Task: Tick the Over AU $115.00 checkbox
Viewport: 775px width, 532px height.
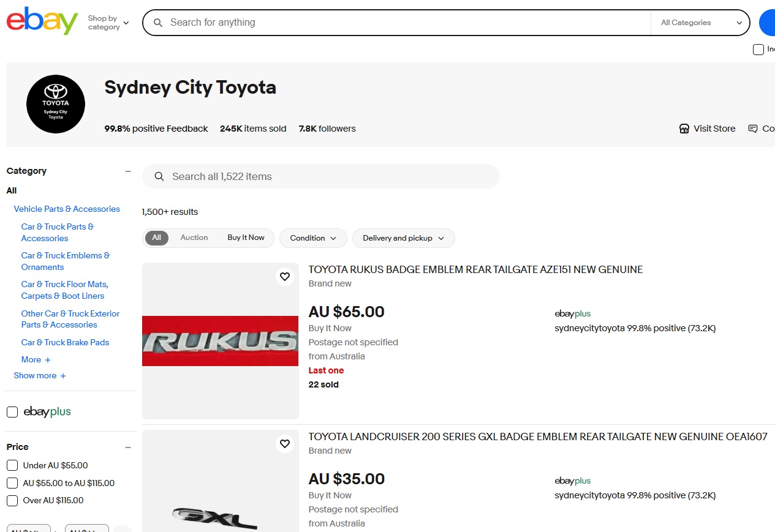Action: pyautogui.click(x=12, y=501)
